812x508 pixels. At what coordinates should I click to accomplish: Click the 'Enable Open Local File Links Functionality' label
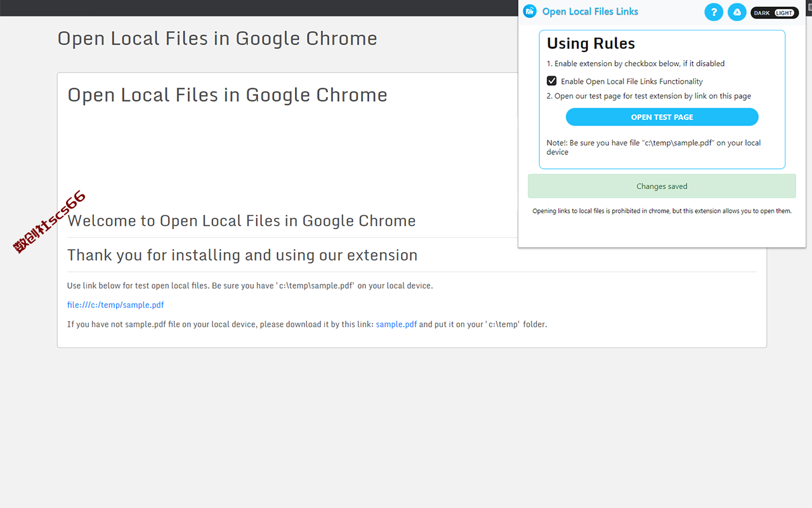point(632,81)
